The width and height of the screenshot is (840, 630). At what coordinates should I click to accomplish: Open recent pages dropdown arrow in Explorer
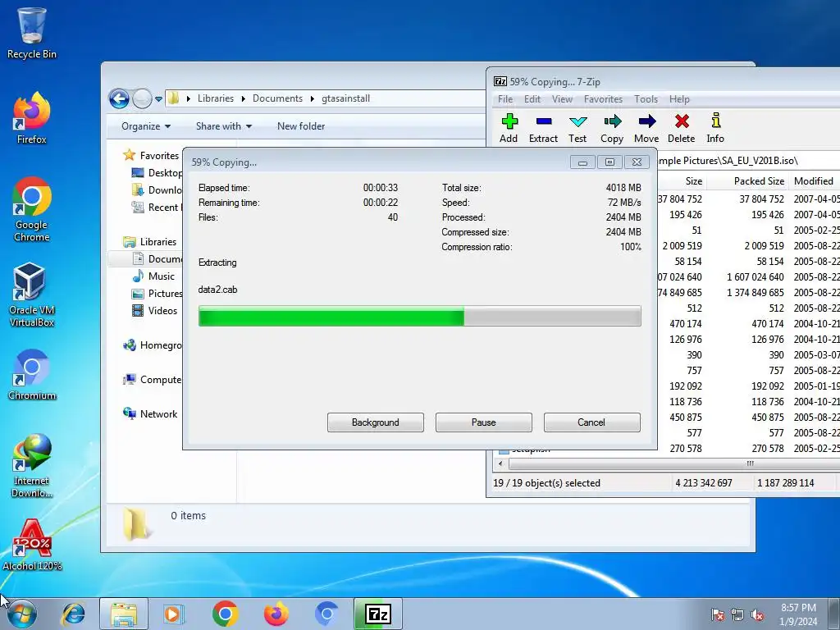(x=158, y=99)
